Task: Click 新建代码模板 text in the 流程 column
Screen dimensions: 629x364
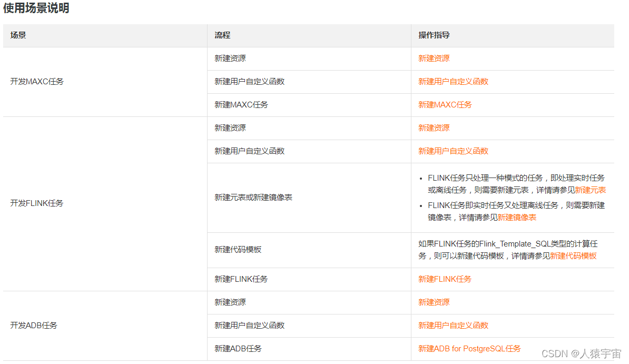Action: 238,250
